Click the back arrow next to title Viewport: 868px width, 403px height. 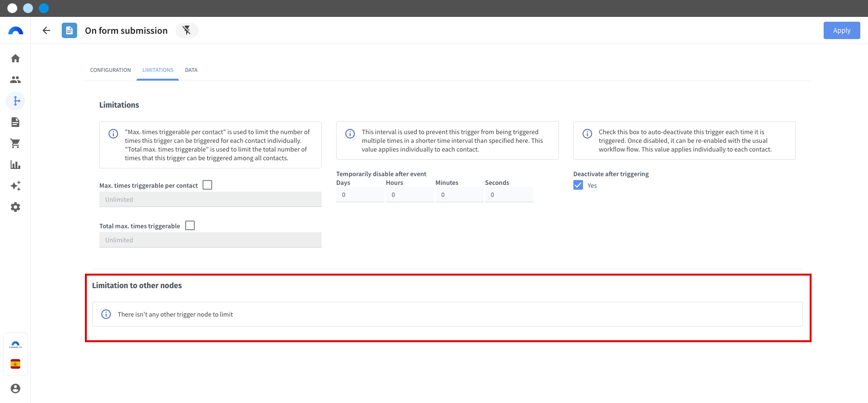(46, 30)
